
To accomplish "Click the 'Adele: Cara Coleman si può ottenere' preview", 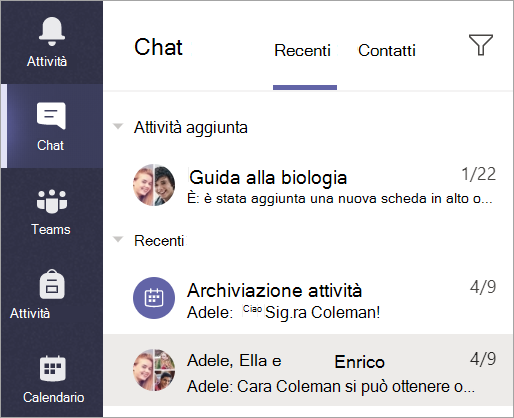I will tap(331, 387).
